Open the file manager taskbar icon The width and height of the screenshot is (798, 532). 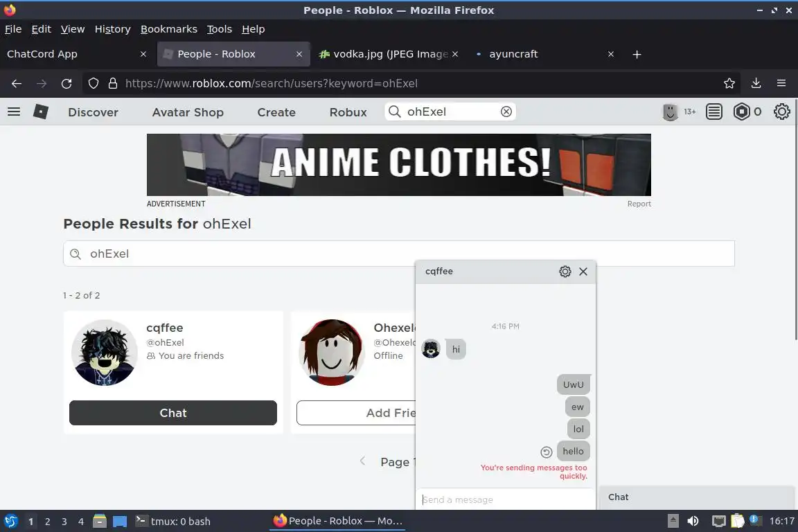point(100,522)
